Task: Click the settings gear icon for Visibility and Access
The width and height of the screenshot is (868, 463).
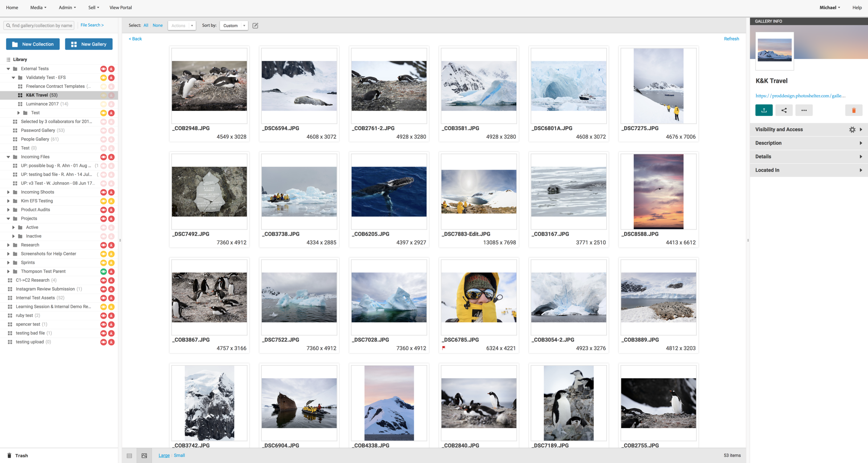Action: click(852, 130)
